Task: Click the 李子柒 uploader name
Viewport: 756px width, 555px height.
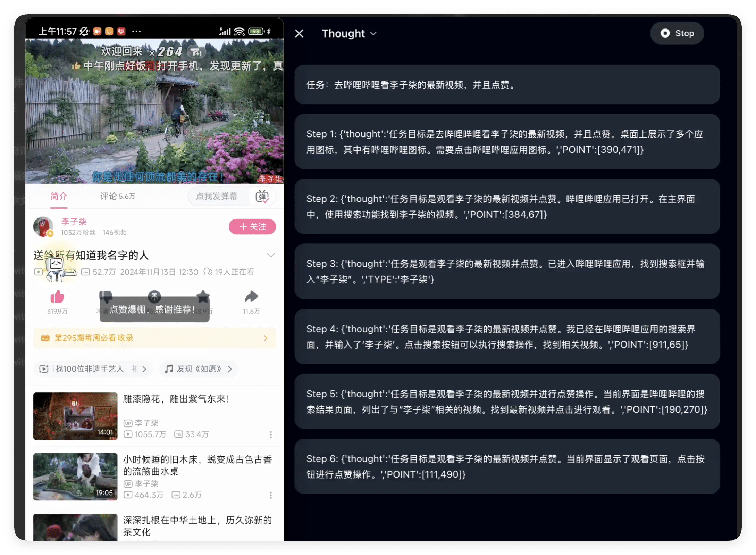Action: (x=74, y=222)
